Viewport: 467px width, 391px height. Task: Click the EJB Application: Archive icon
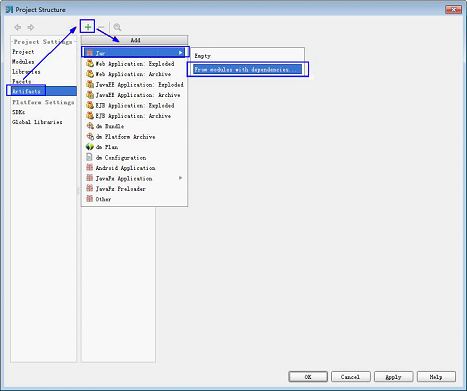[90, 116]
